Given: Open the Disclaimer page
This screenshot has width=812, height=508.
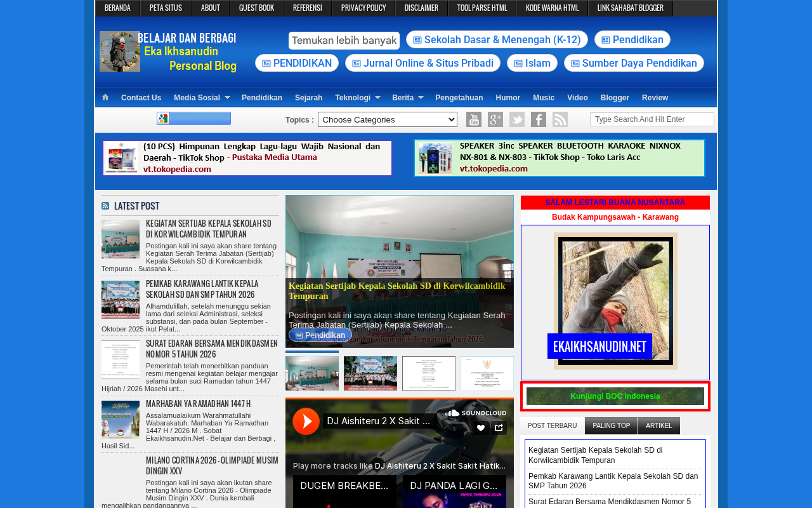Looking at the screenshot, I should tap(421, 8).
